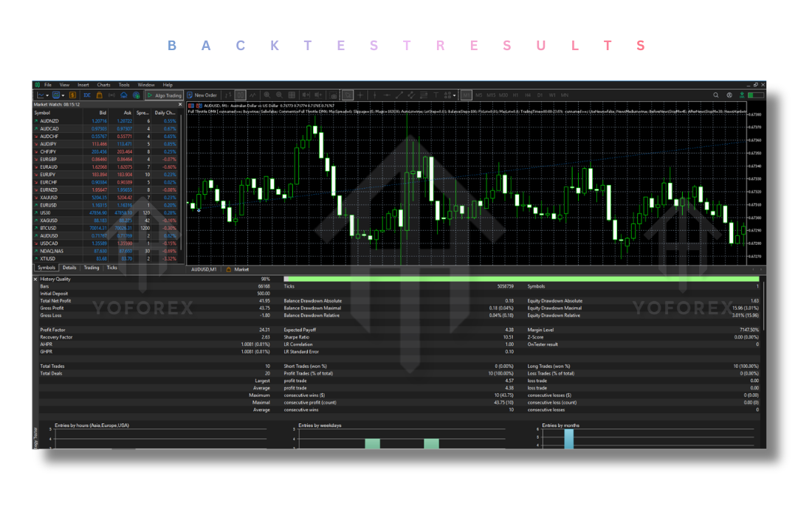This screenshot has height=531, width=812.
Task: Expand the chart profiles dropdown arrow
Action: [x=62, y=95]
